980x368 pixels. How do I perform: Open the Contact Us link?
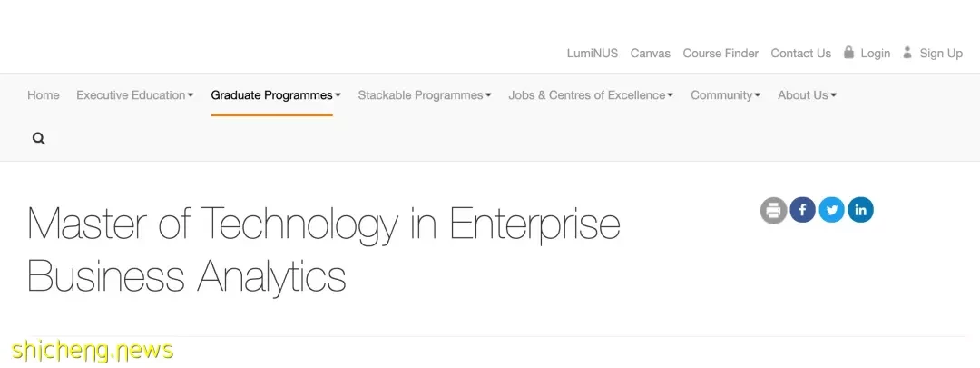click(800, 54)
